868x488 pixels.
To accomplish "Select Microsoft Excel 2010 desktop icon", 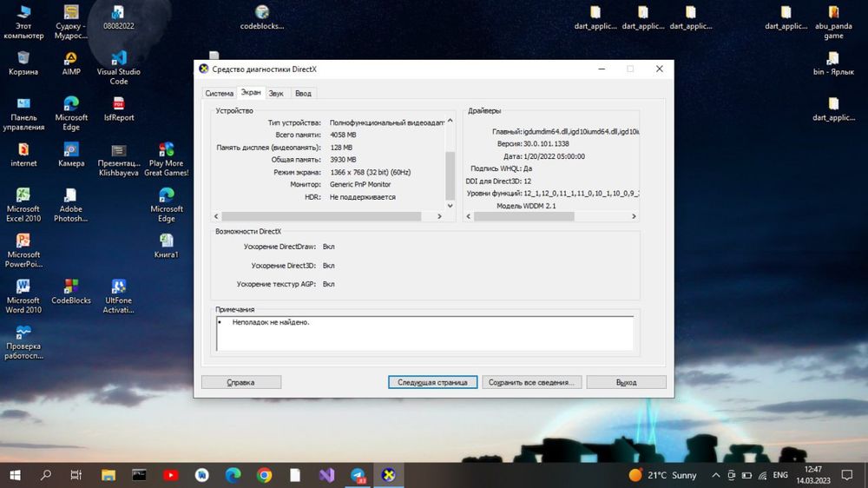I will click(x=23, y=204).
